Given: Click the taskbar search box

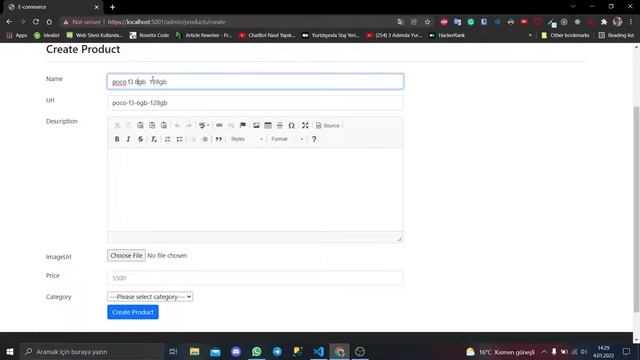Looking at the screenshot, I should pos(92,351).
